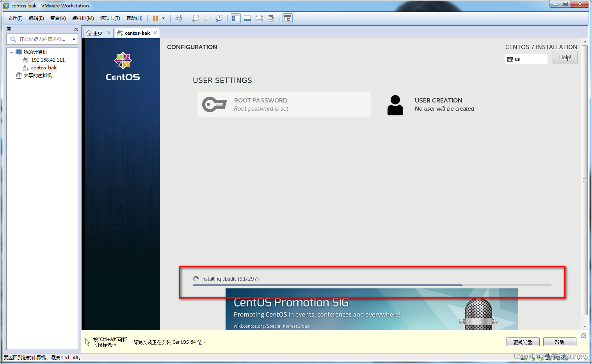Open ROOT PASSWORD settings

click(x=284, y=104)
